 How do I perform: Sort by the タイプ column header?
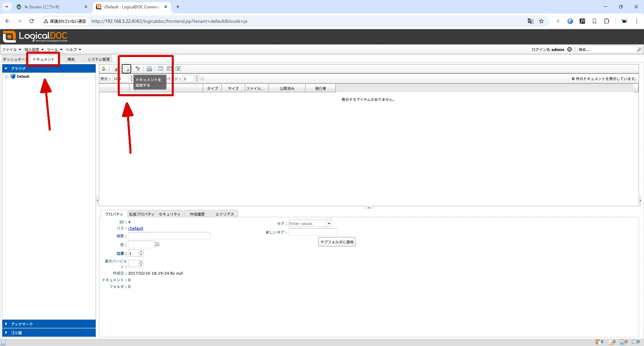212,89
